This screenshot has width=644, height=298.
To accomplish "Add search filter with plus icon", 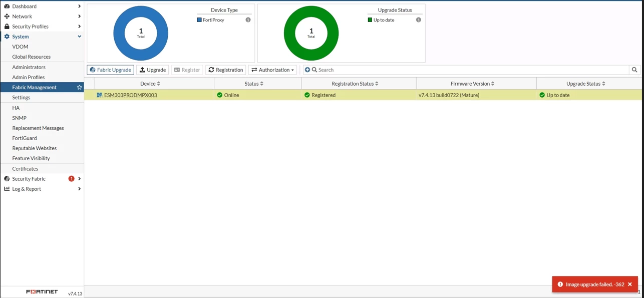I will [307, 70].
